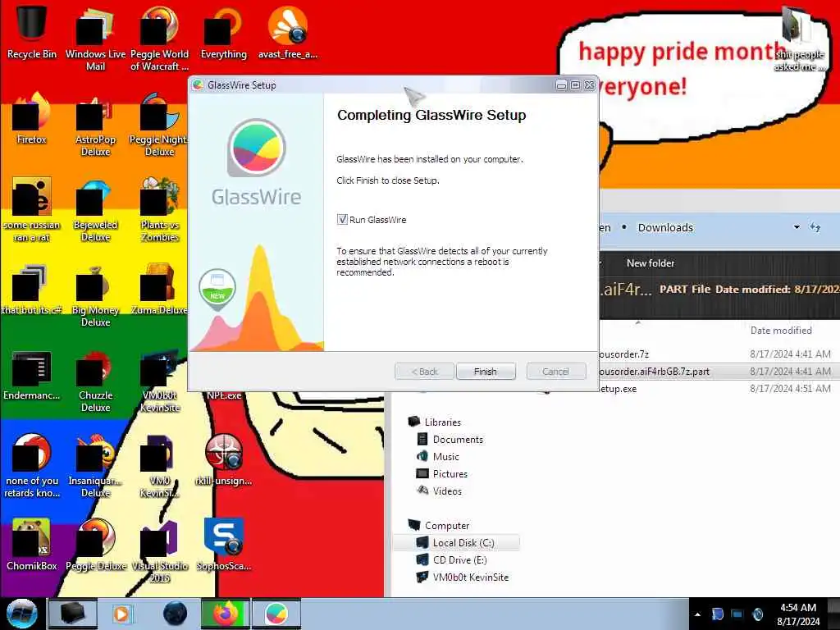Open Videos library in navigation pane
Image resolution: width=840 pixels, height=630 pixels.
[x=447, y=491]
